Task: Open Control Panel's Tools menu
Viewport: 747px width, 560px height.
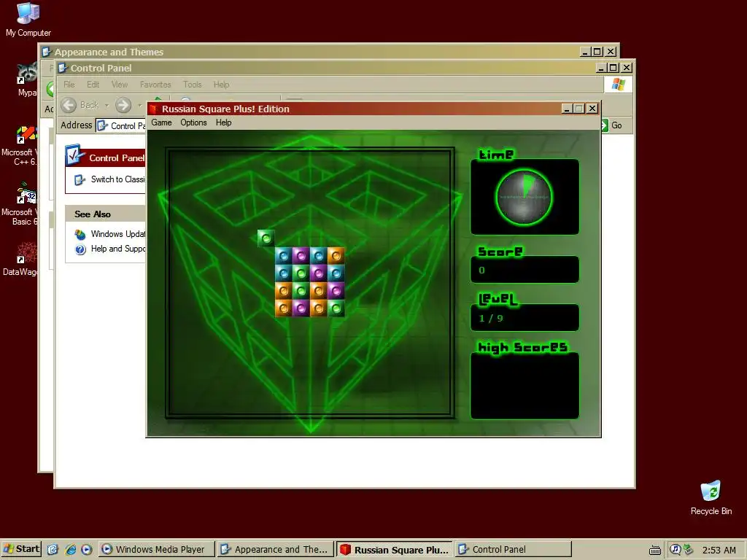Action: point(193,85)
